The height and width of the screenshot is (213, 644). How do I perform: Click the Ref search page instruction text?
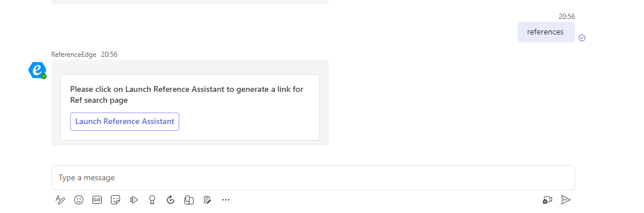187,94
